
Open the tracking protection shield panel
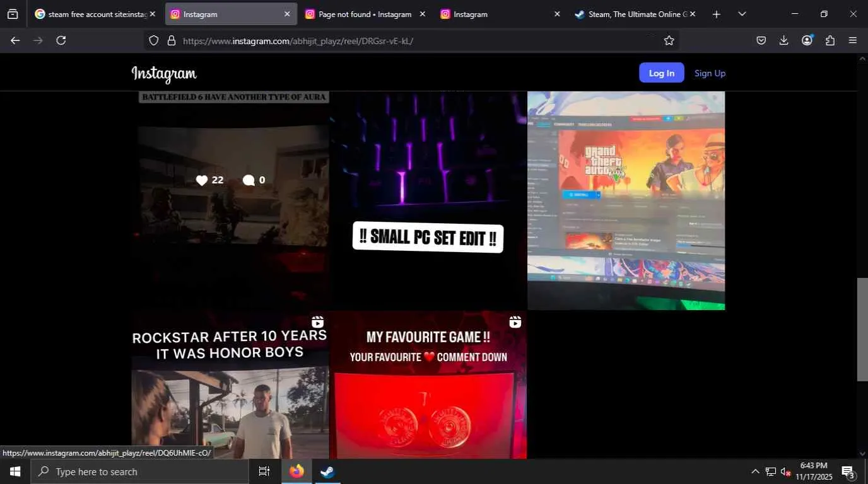point(153,40)
